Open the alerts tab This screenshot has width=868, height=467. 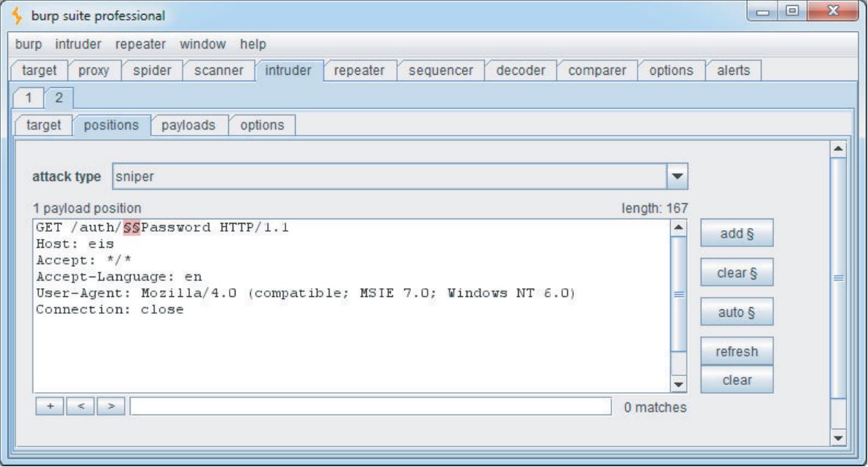734,71
